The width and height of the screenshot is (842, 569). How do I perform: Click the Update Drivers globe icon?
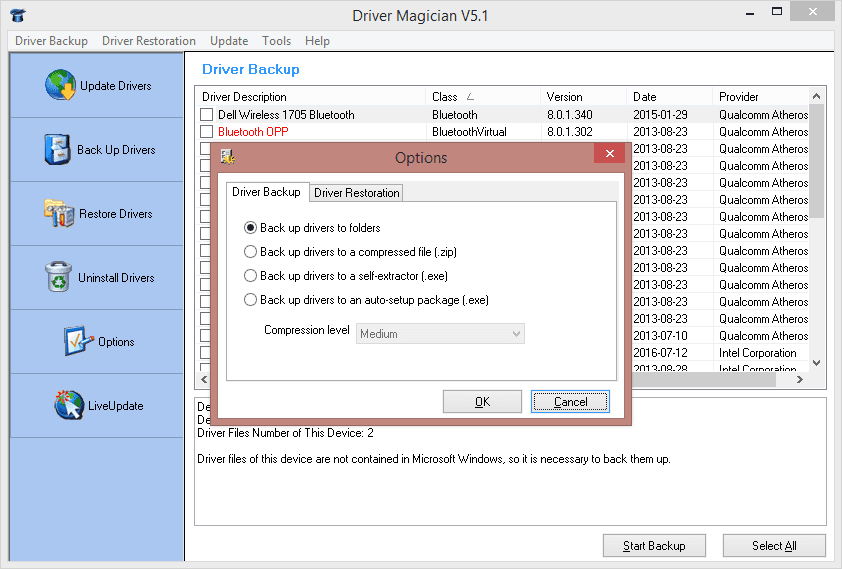pos(60,86)
